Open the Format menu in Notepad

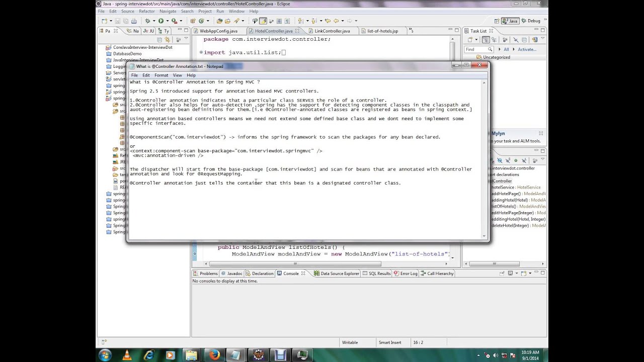coord(161,75)
